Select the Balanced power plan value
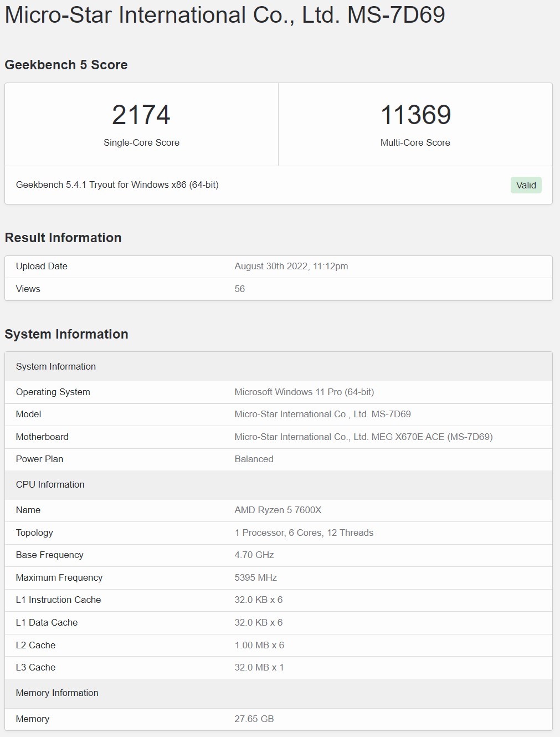 254,459
